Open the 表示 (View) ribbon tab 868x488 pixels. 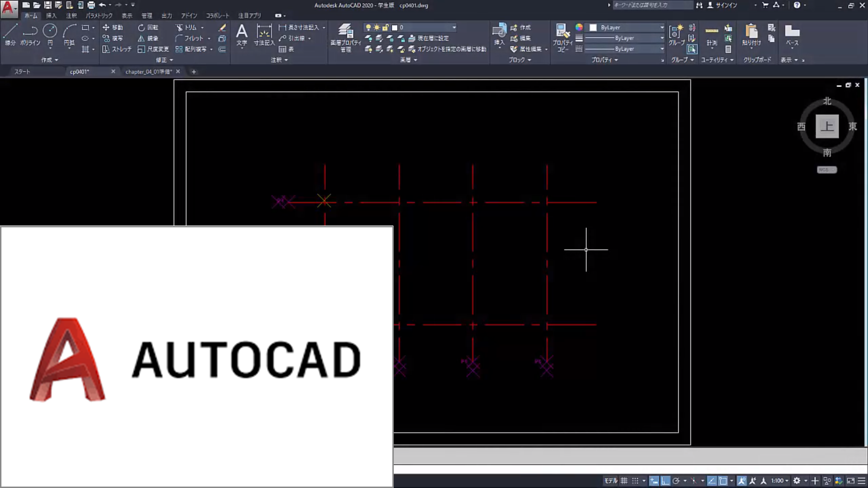127,16
